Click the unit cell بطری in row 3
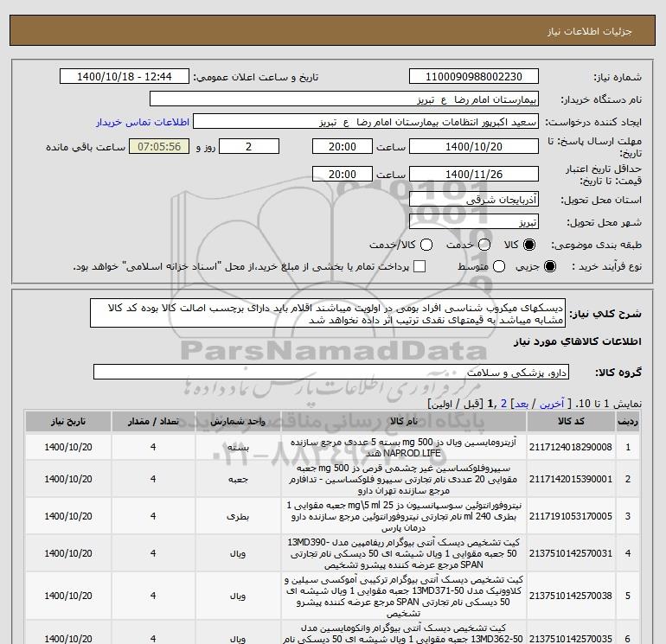 [238, 517]
